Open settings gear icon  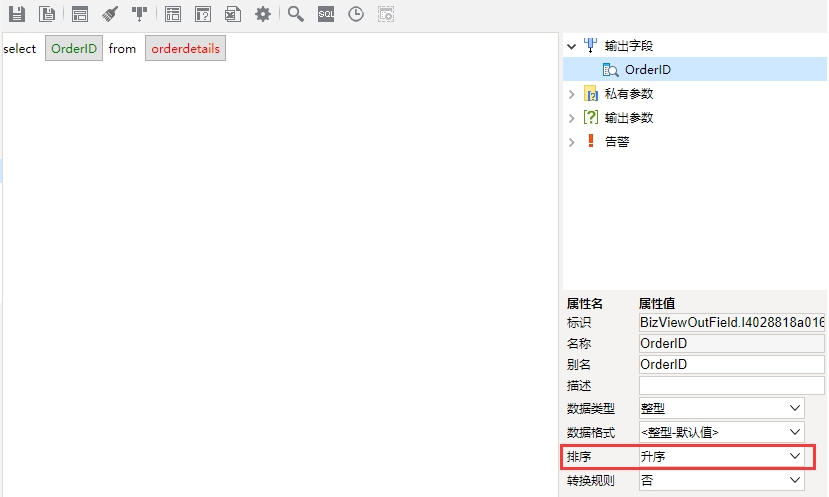coord(263,14)
